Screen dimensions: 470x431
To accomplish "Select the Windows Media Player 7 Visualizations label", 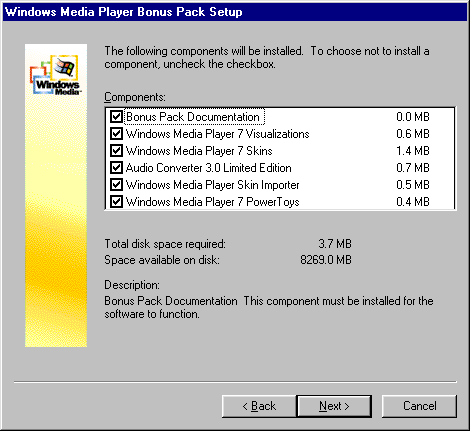I will coord(217,134).
